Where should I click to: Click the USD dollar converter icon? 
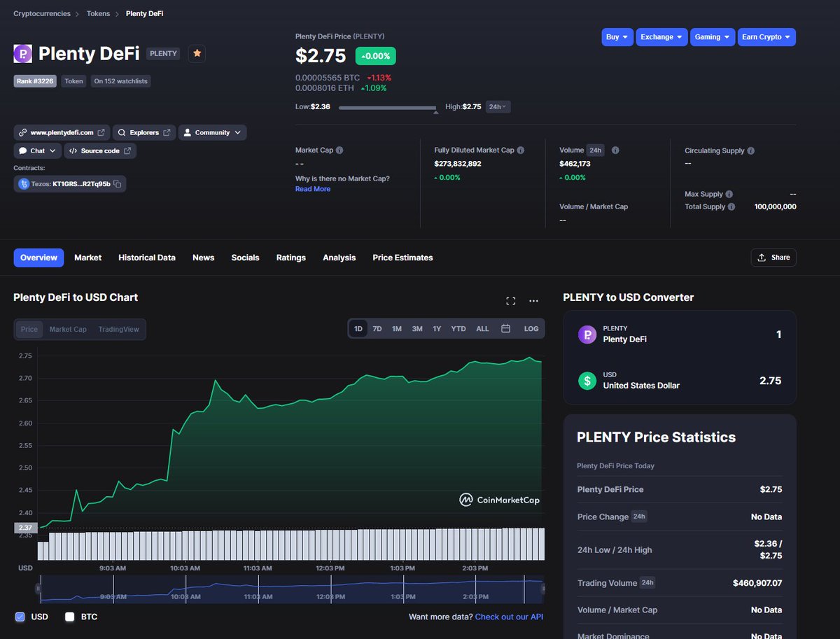point(587,381)
